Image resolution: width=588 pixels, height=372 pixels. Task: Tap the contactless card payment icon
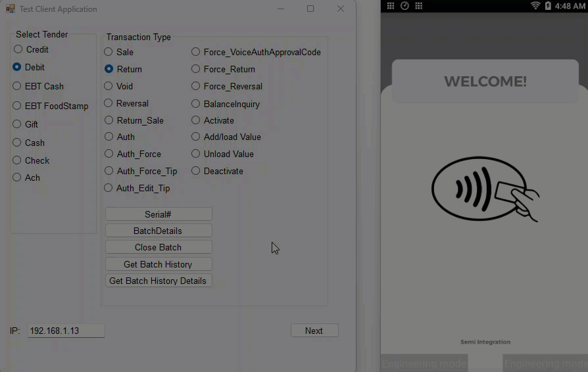click(x=485, y=188)
